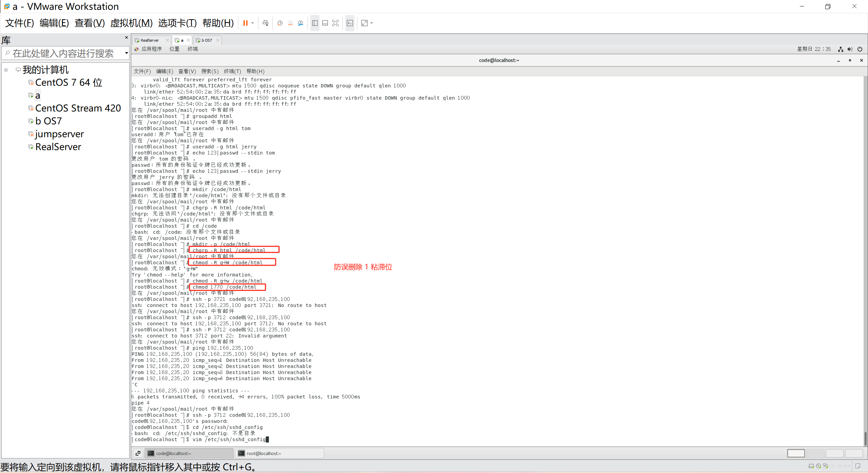Open the stretch mode dropdown arrow
Viewport: 868px width, 473px height.
click(x=372, y=23)
